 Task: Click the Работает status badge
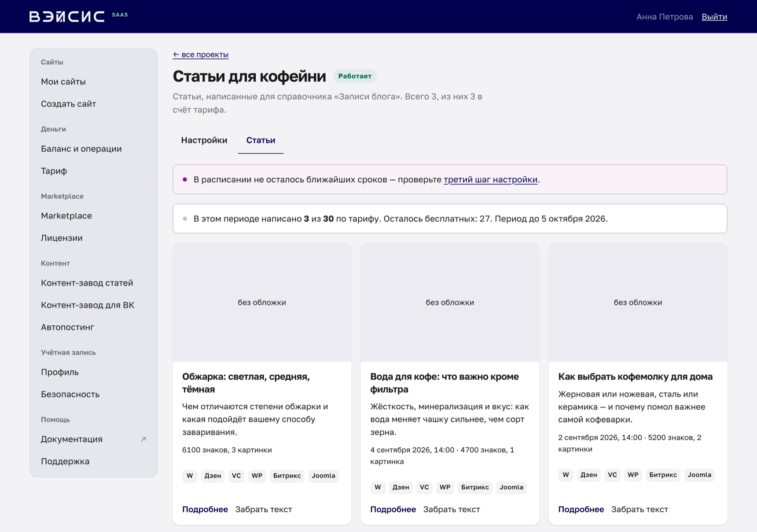coord(355,76)
